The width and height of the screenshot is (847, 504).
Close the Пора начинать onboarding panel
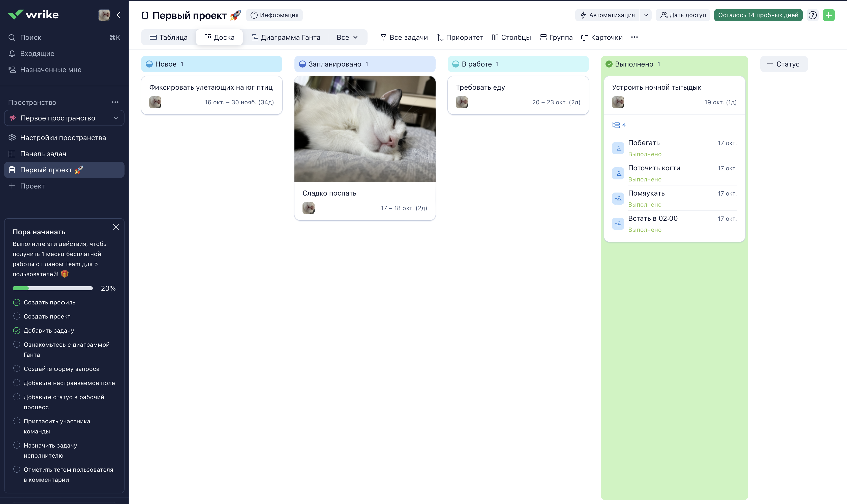pos(116,227)
